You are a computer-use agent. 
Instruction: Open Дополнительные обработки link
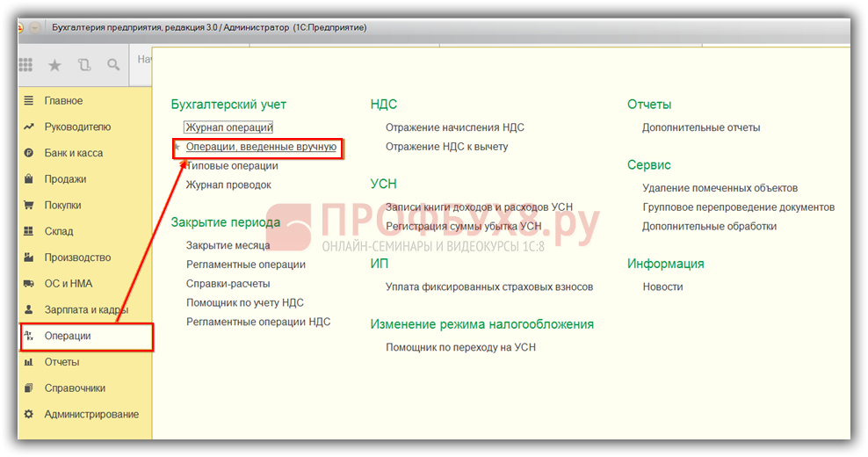click(x=710, y=226)
